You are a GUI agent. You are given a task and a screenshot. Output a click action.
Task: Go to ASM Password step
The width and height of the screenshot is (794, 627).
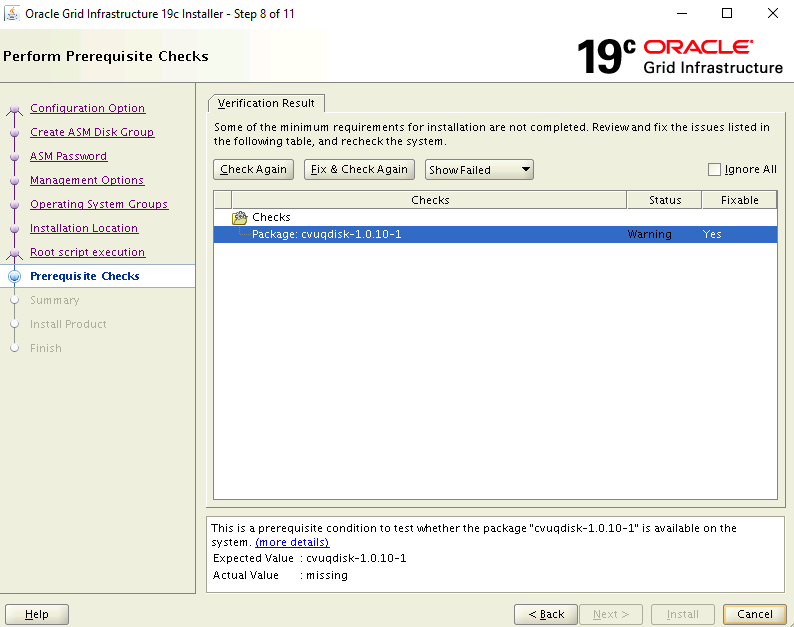pos(68,156)
